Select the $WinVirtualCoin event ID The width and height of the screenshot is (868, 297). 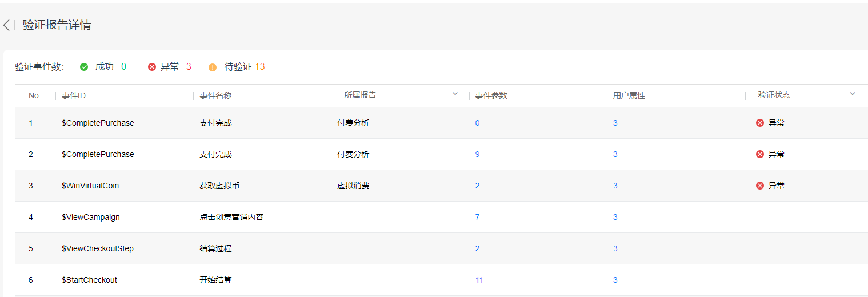pos(90,186)
